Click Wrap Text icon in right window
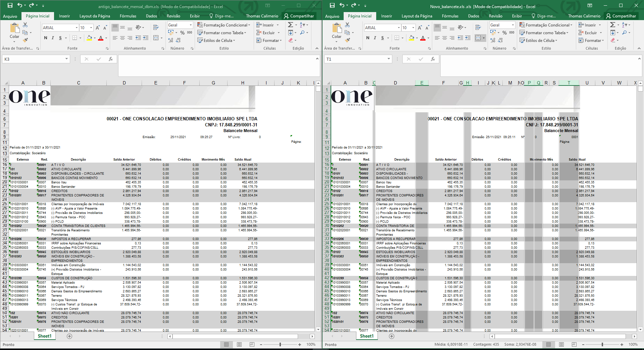The width and height of the screenshot is (644, 350). click(478, 27)
